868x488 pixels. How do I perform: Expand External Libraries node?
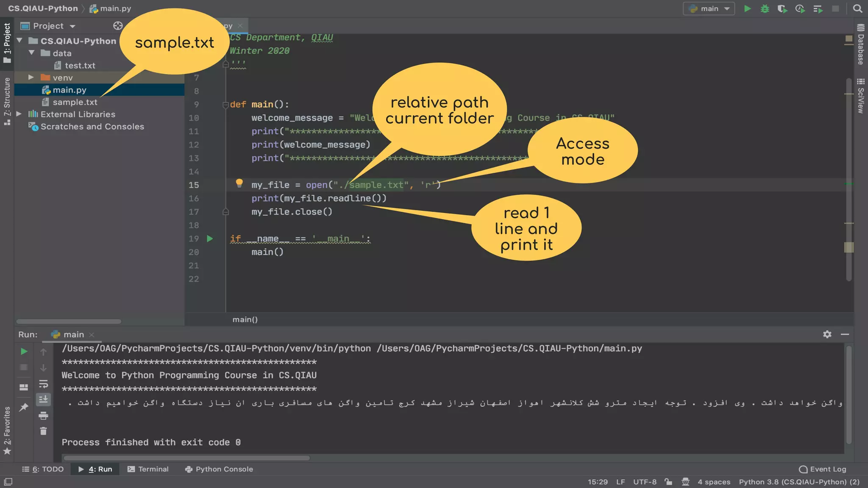point(19,114)
